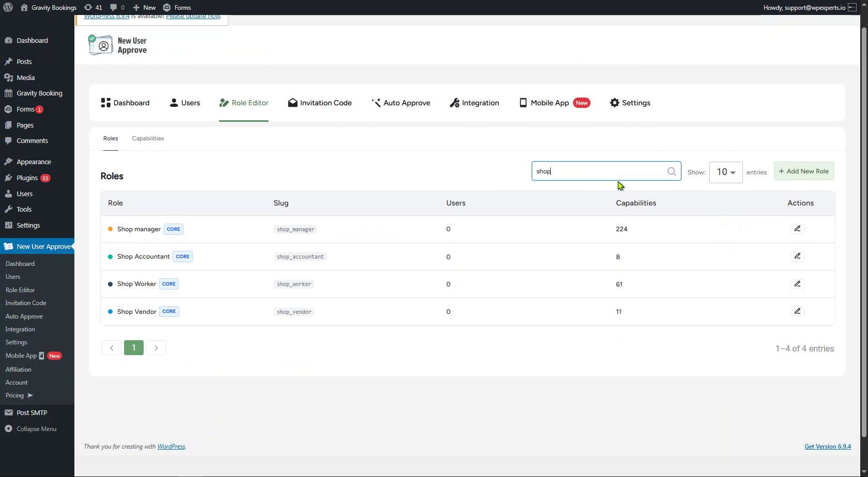
Task: Click the New User Approve logo
Action: 118,45
